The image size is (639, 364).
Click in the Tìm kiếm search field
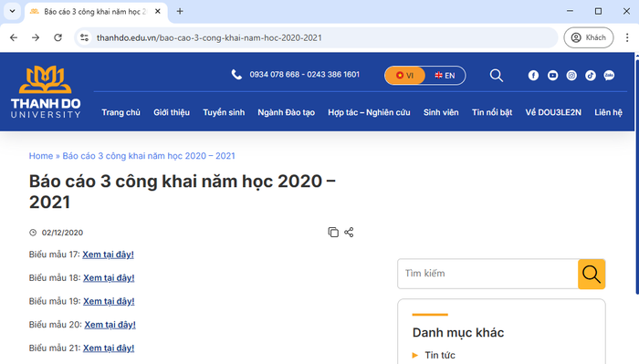[x=487, y=274]
